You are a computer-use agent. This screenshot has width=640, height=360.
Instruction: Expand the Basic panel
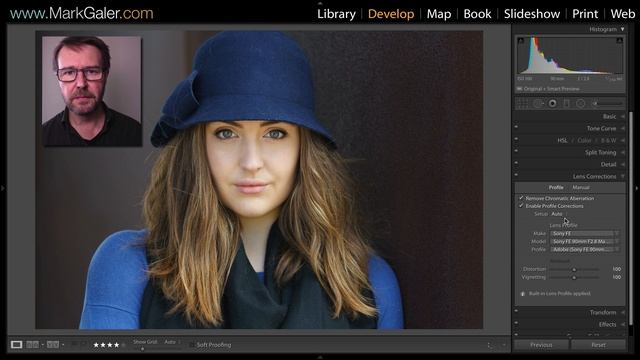point(622,117)
